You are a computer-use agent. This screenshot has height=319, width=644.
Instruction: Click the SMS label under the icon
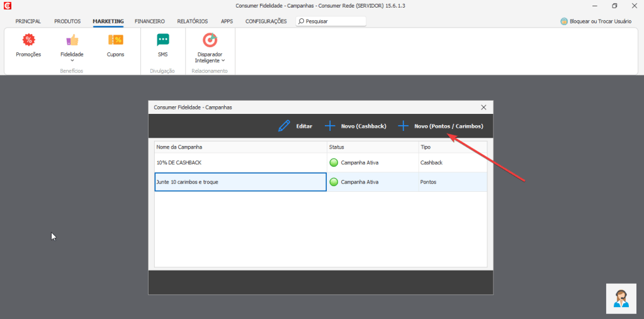(x=162, y=54)
